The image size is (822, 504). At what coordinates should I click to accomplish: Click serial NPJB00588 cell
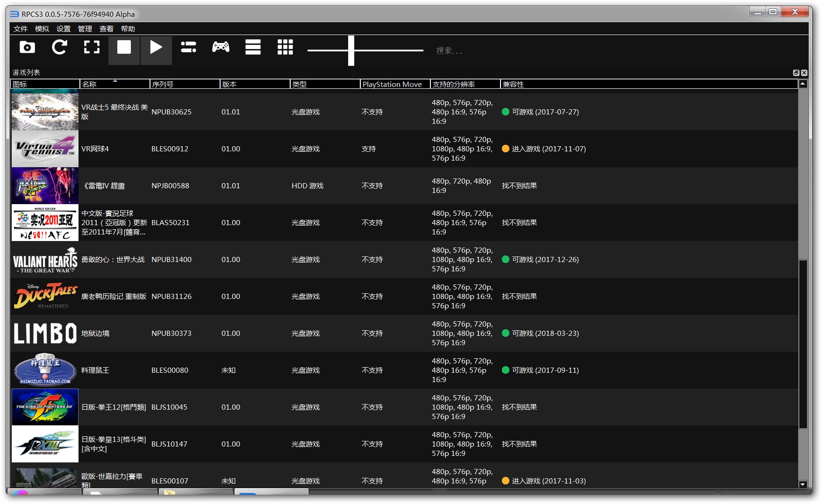170,186
